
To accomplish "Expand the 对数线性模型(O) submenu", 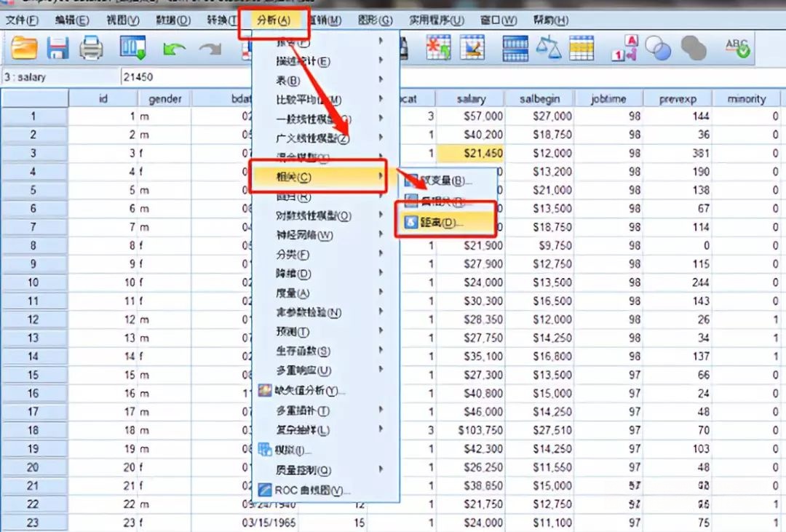I will tap(326, 215).
